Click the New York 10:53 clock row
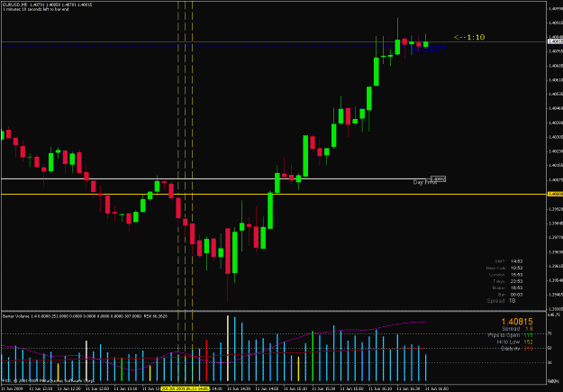 click(x=504, y=268)
